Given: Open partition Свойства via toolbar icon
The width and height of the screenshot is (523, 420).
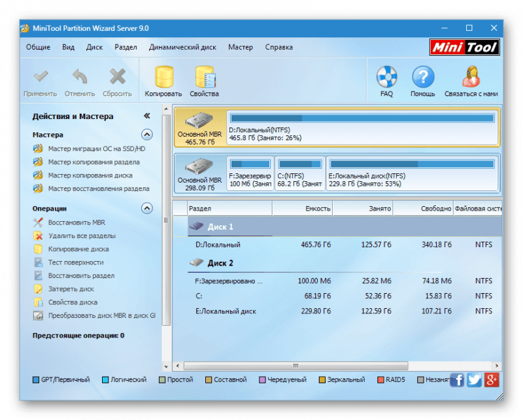Looking at the screenshot, I should point(207,77).
